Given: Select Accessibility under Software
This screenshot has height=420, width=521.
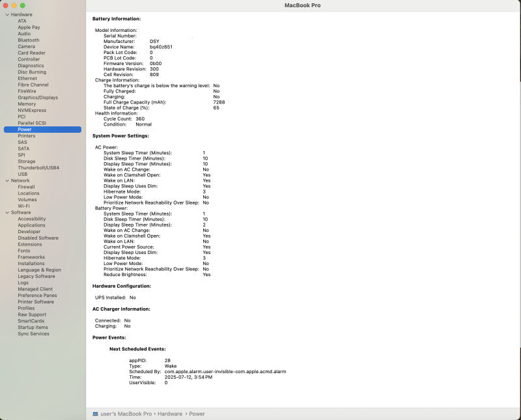Looking at the screenshot, I should point(32,219).
